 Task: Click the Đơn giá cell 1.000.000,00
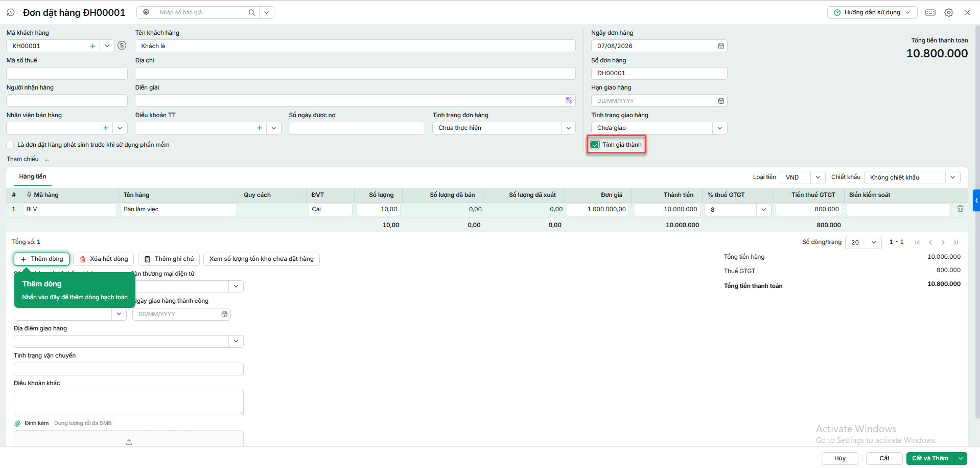point(599,209)
